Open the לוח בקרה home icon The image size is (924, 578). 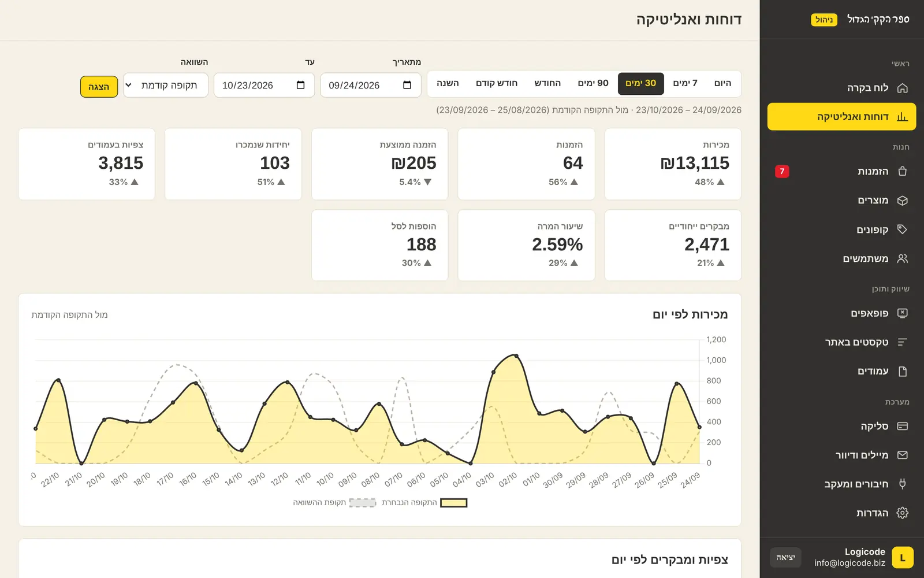pos(903,88)
